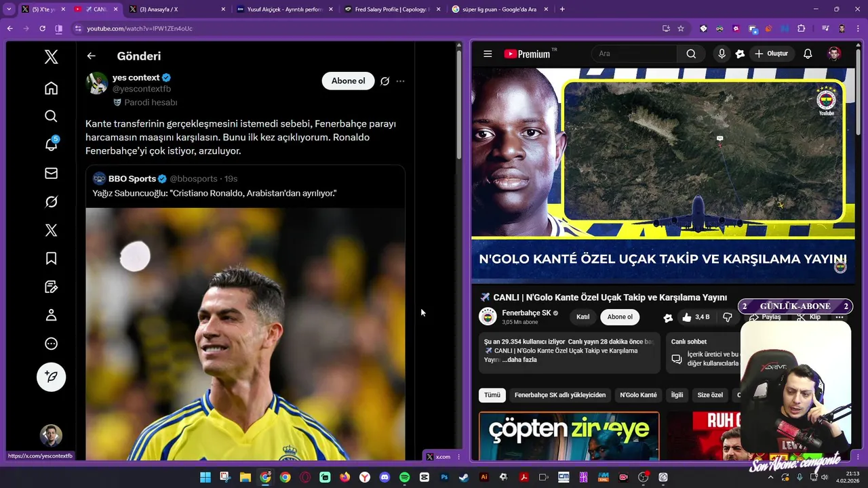This screenshot has height=488, width=868.
Task: Select the 'Size özel' chip
Action: coord(710,395)
